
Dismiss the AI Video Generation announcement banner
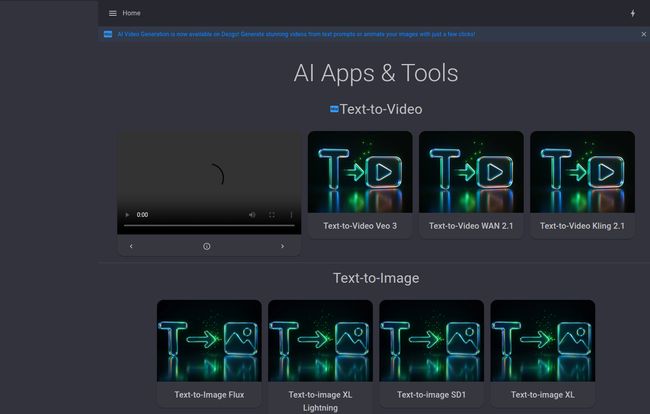[x=643, y=34]
